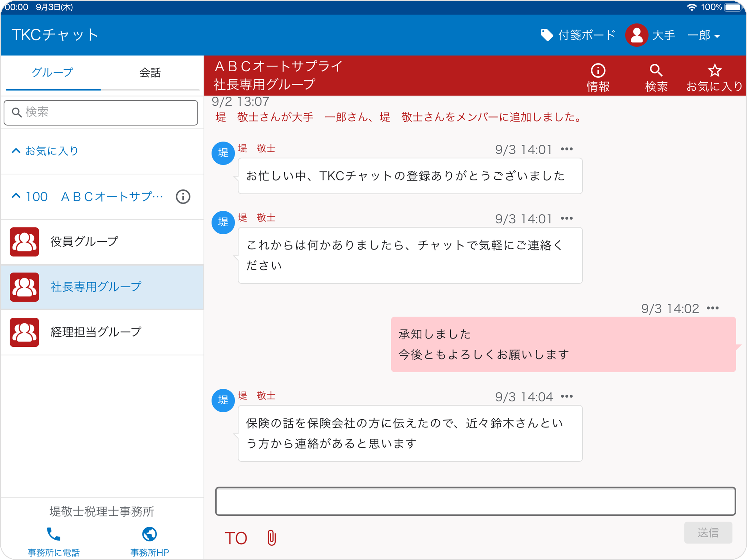Click the 社長専用グループ group icon

(x=24, y=287)
